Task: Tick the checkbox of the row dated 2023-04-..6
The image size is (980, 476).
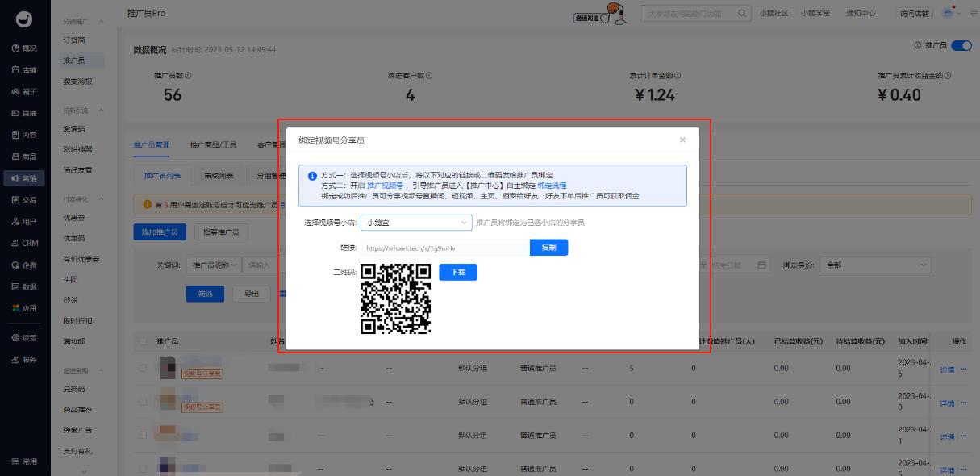Action: point(143,369)
